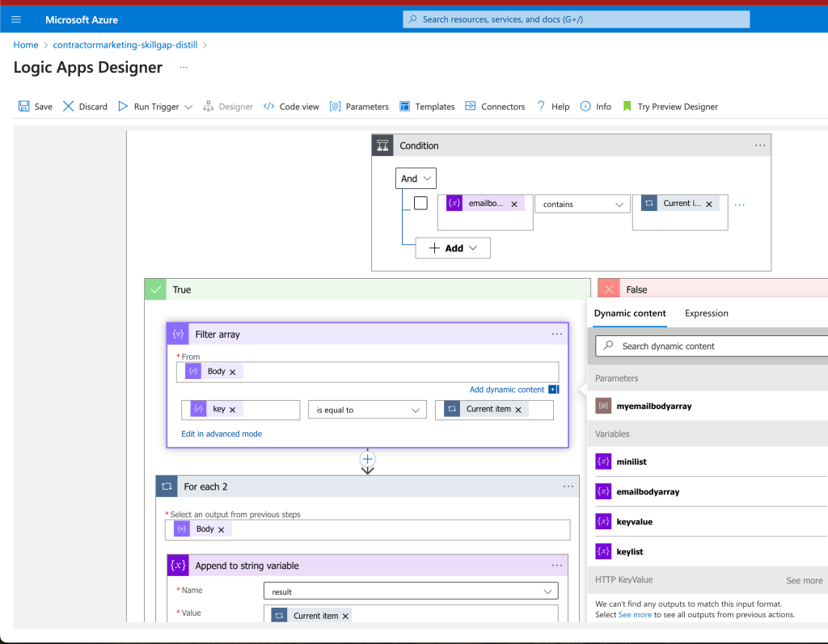Image resolution: width=828 pixels, height=644 pixels.
Task: Open Parameters from toolbar
Action: click(x=359, y=107)
